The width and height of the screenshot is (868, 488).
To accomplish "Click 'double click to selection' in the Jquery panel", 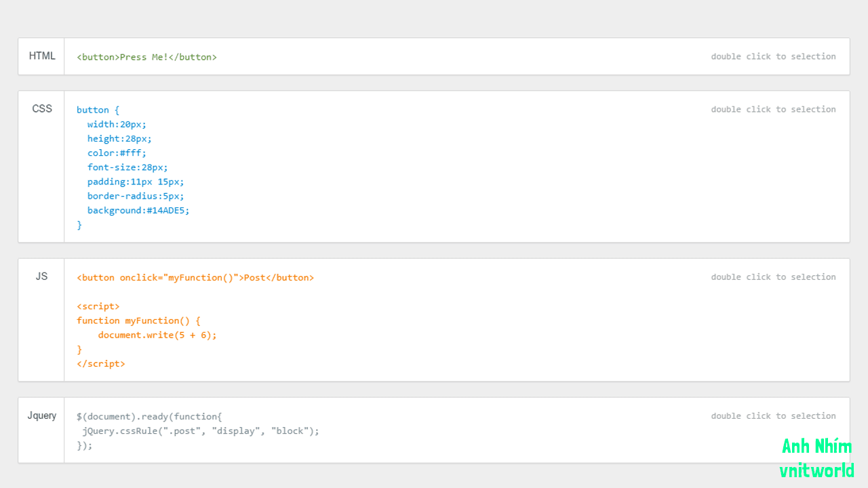I will (x=773, y=415).
